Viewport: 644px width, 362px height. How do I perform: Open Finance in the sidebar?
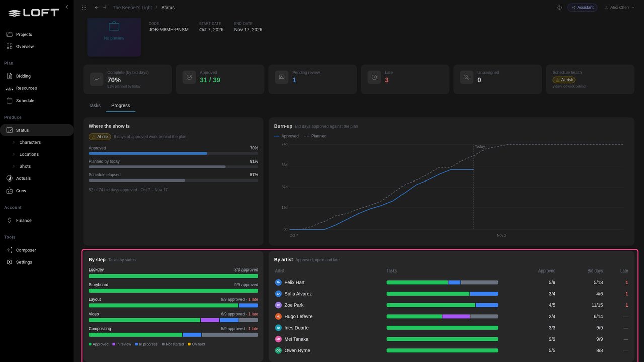pyautogui.click(x=37, y=220)
